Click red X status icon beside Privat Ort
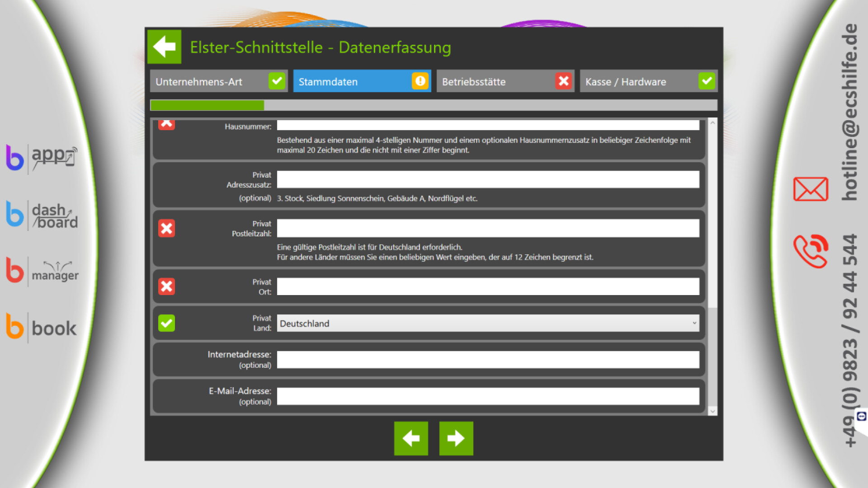This screenshot has height=488, width=868. [x=166, y=286]
